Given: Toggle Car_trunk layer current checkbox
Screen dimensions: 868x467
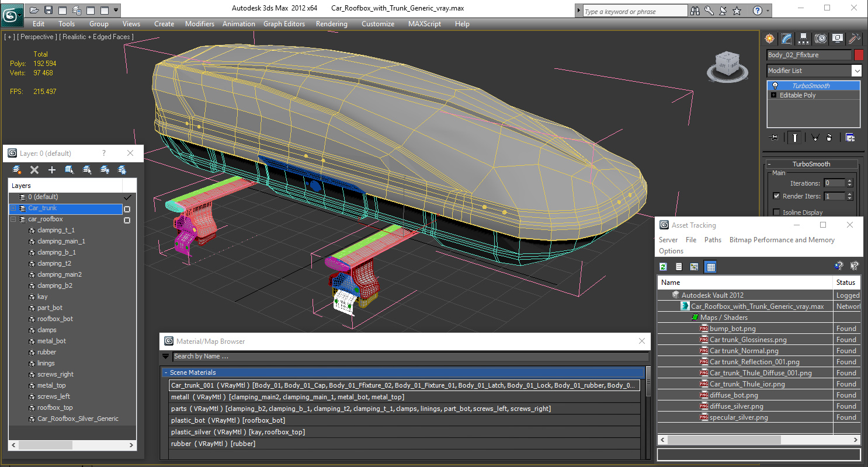Looking at the screenshot, I should (x=127, y=209).
